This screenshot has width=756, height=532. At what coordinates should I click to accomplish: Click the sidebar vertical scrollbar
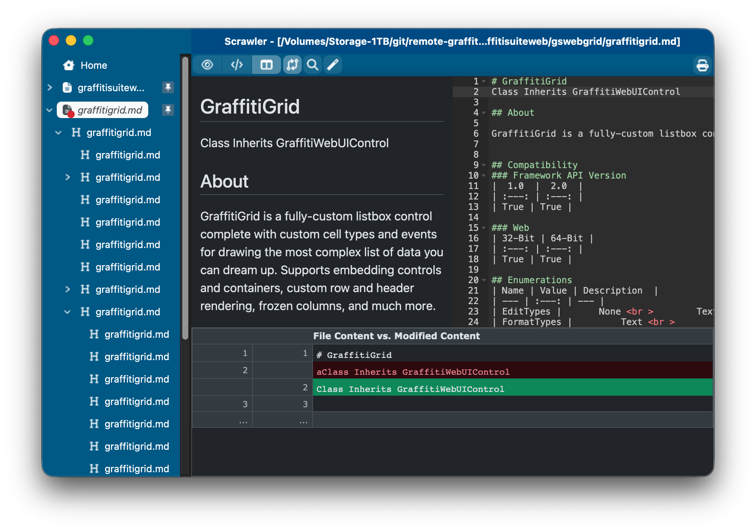pyautogui.click(x=185, y=198)
